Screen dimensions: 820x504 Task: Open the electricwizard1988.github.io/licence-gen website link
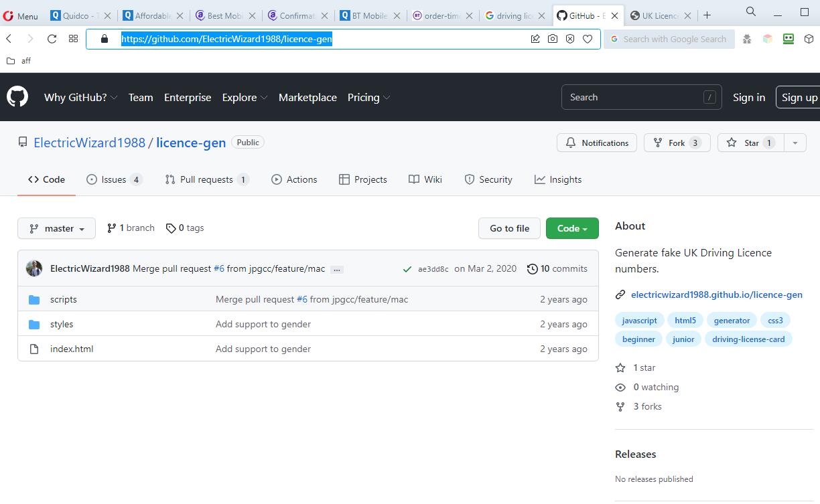click(716, 295)
